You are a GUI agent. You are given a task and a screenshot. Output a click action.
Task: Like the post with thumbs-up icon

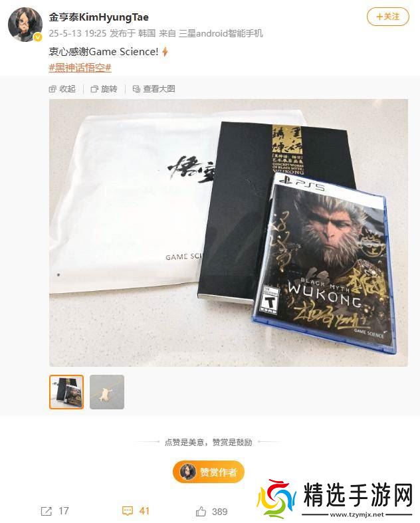pos(201,511)
